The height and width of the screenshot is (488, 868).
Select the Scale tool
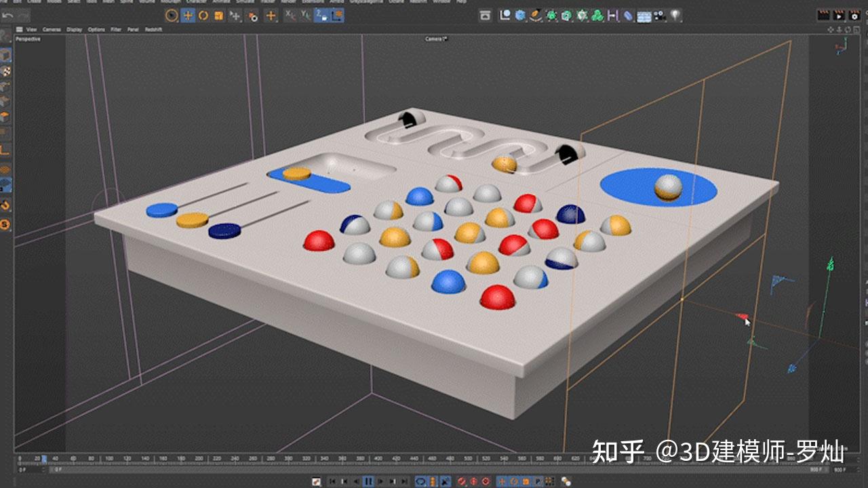218,16
